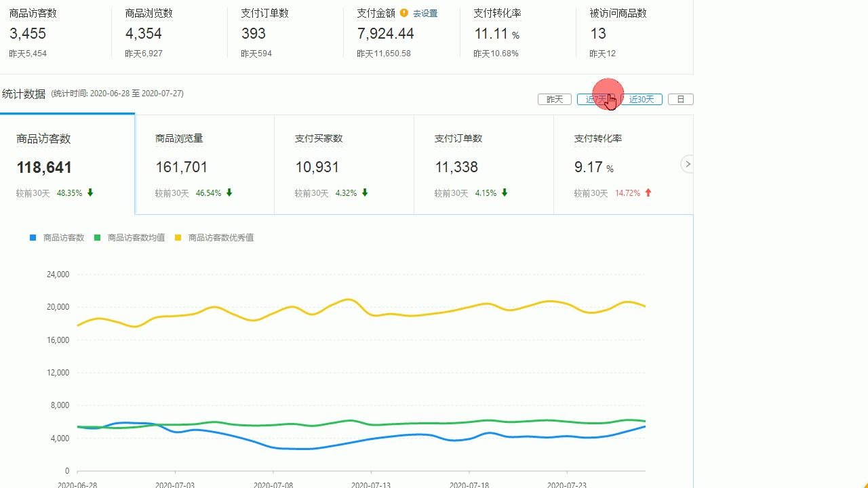The width and height of the screenshot is (868, 488).
Task: Click the 支付金额 value 7,924.44
Action: pos(385,34)
